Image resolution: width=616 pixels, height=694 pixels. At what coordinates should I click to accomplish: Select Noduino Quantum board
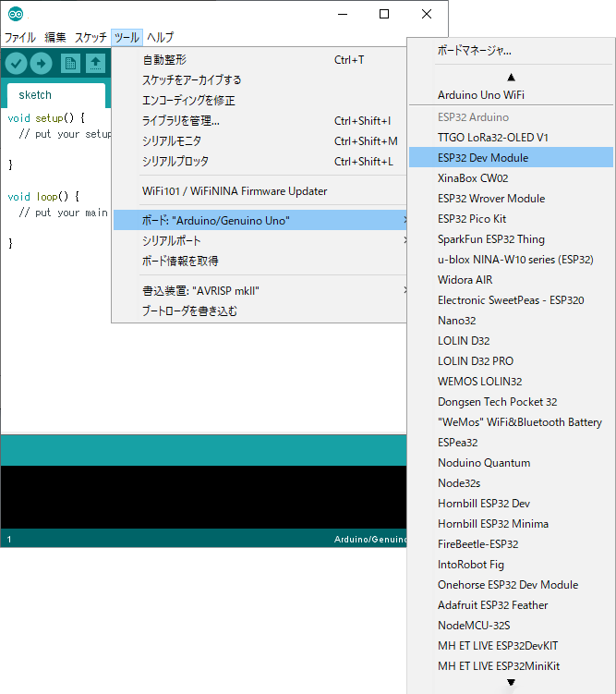(511, 463)
